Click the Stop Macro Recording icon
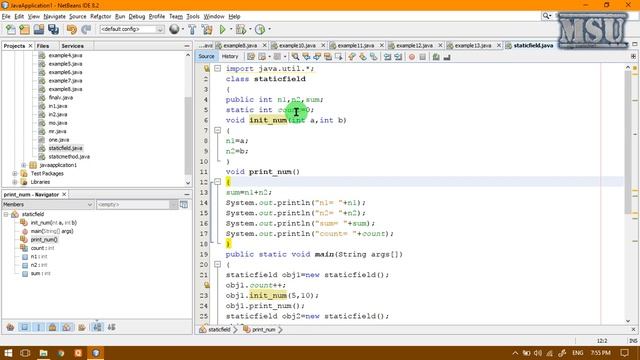The height and width of the screenshot is (360, 640). click(x=423, y=57)
